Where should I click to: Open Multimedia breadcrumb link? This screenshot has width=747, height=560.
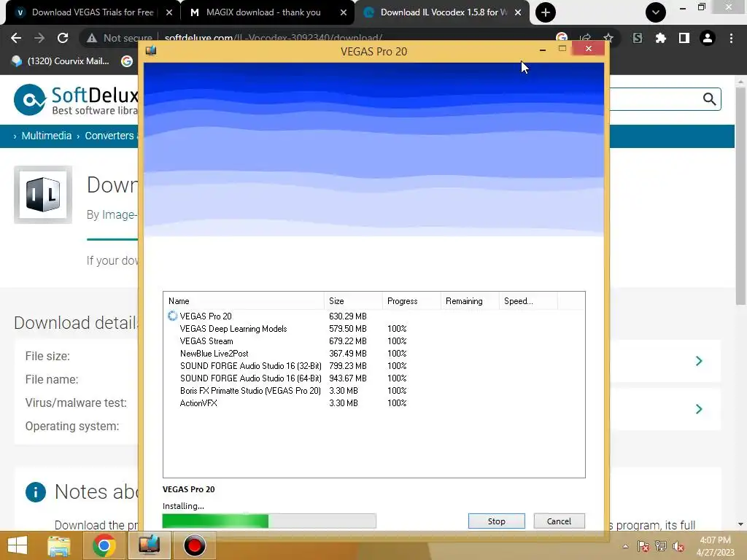point(47,136)
